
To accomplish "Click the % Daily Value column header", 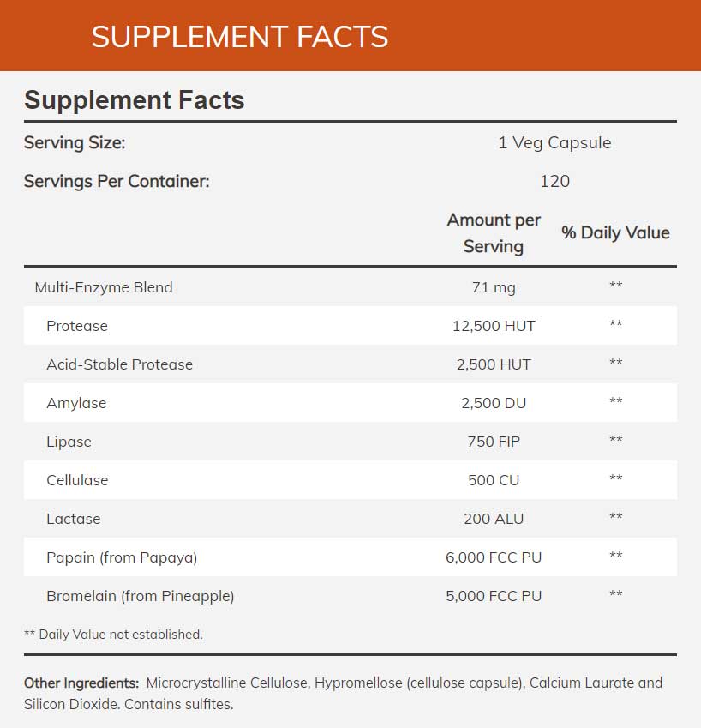I will pyautogui.click(x=615, y=233).
